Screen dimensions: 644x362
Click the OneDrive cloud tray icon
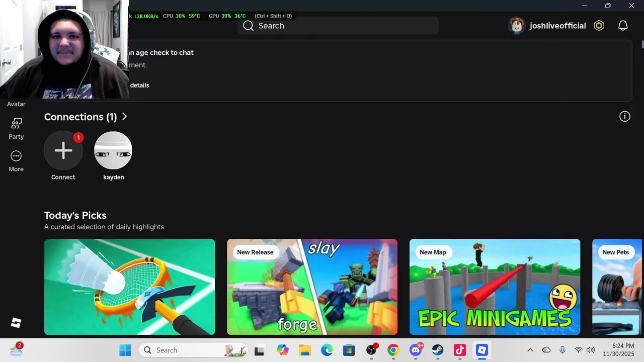point(546,350)
